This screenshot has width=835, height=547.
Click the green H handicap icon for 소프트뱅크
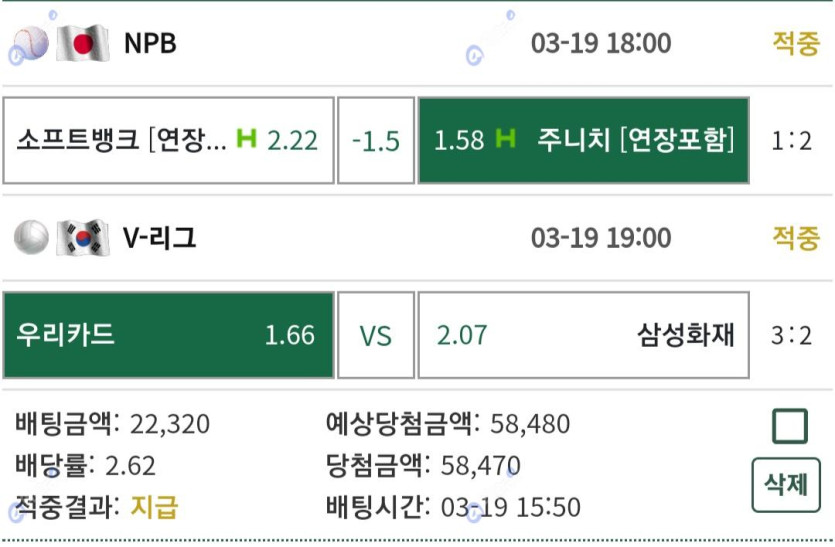246,140
